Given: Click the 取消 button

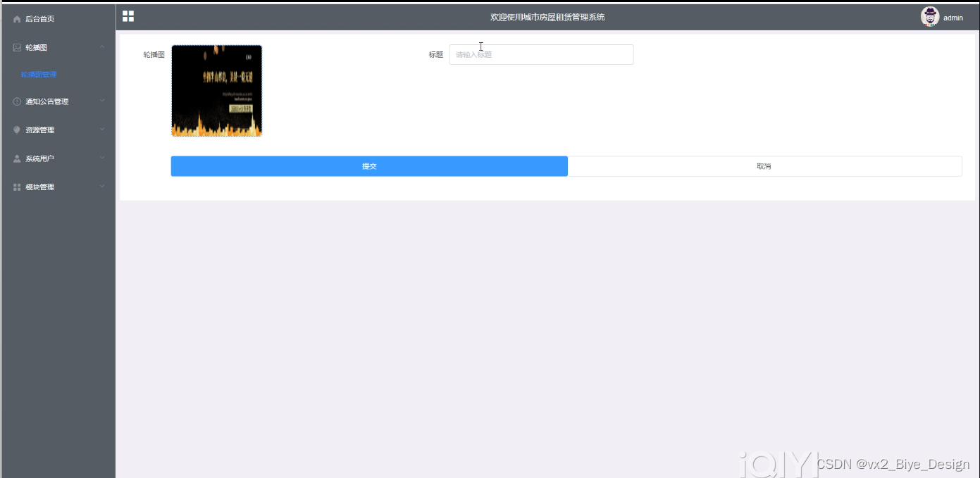Looking at the screenshot, I should tap(764, 166).
